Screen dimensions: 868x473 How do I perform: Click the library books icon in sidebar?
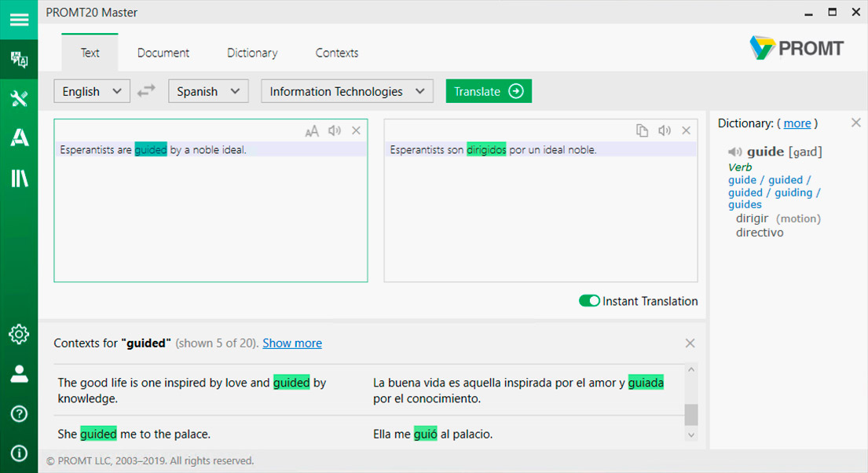click(x=19, y=178)
